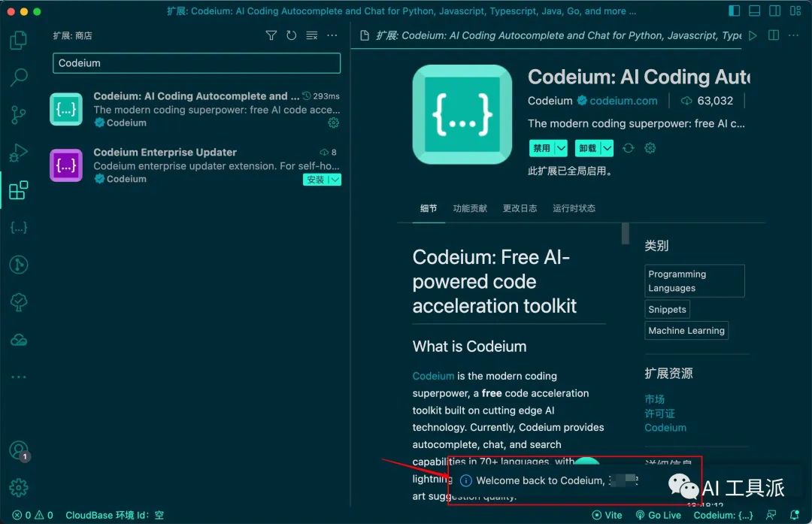The width and height of the screenshot is (812, 524).
Task: Select the Snippets category tag
Action: tap(667, 309)
